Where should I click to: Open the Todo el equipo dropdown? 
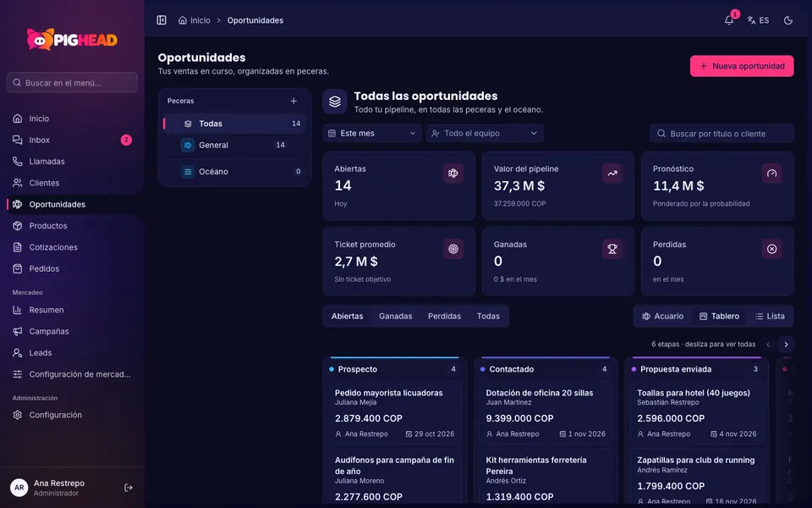pos(485,133)
